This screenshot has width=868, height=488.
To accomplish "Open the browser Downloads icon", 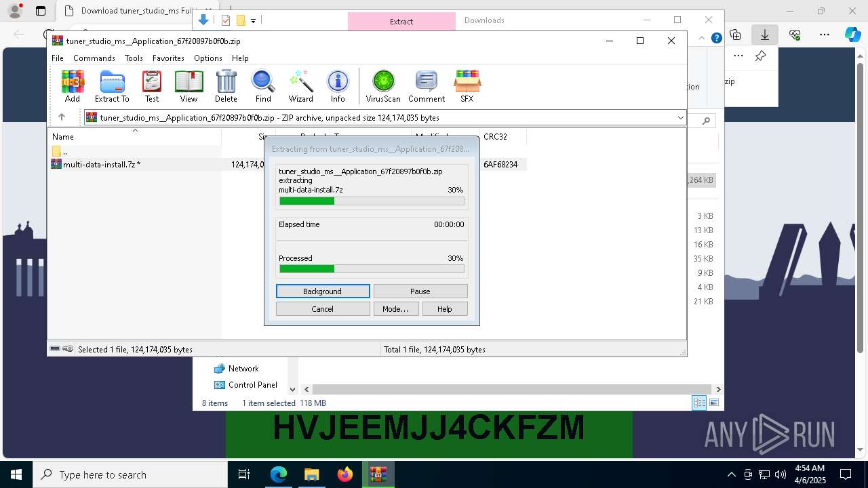I will (x=765, y=35).
